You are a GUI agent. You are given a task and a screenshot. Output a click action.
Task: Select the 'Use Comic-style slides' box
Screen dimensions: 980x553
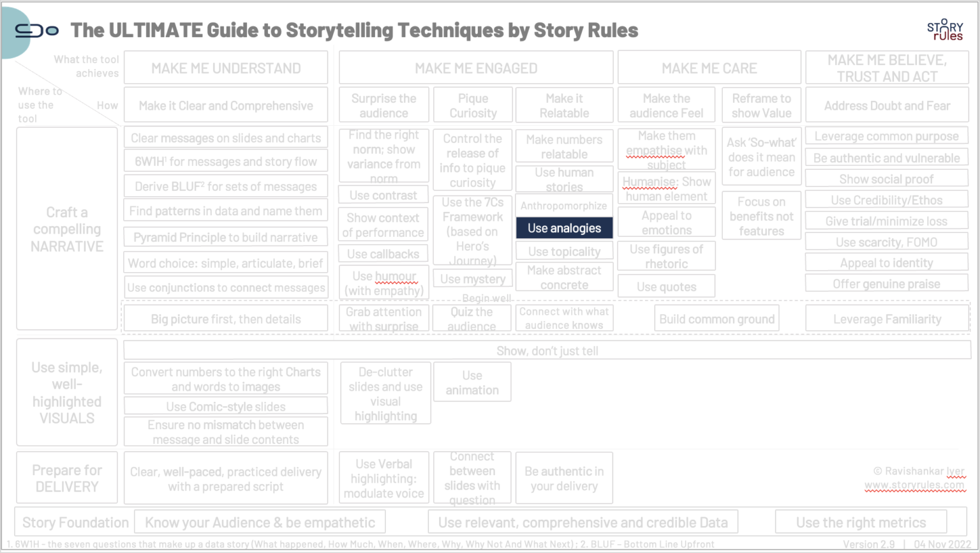(x=225, y=405)
